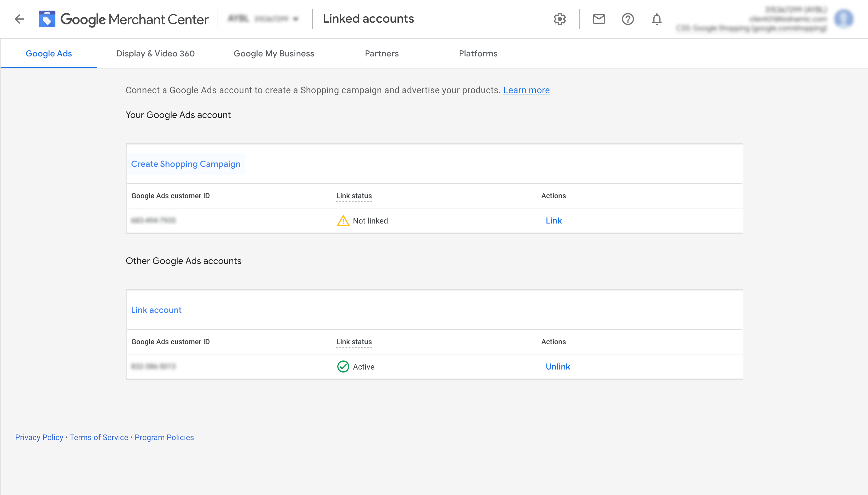This screenshot has height=495, width=868.
Task: Click the Not linked status text
Action: coord(370,221)
